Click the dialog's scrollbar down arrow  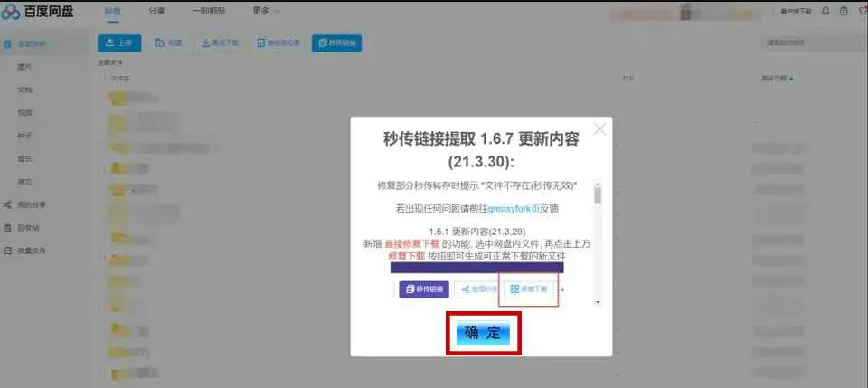click(x=598, y=300)
